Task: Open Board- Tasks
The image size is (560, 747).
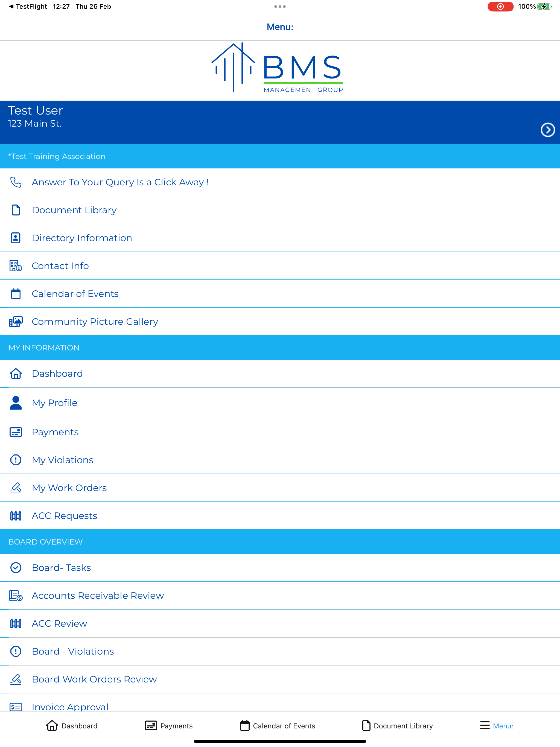Action: coord(280,568)
